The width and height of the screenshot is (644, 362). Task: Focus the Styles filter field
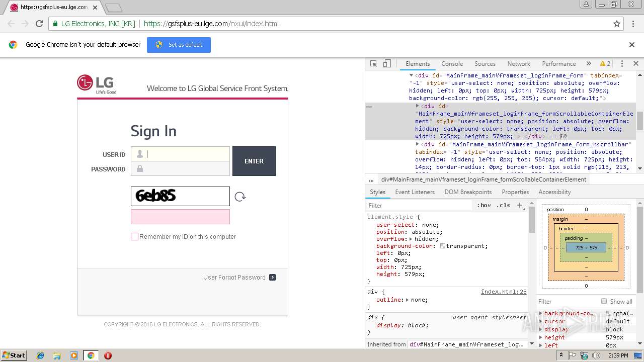point(421,205)
